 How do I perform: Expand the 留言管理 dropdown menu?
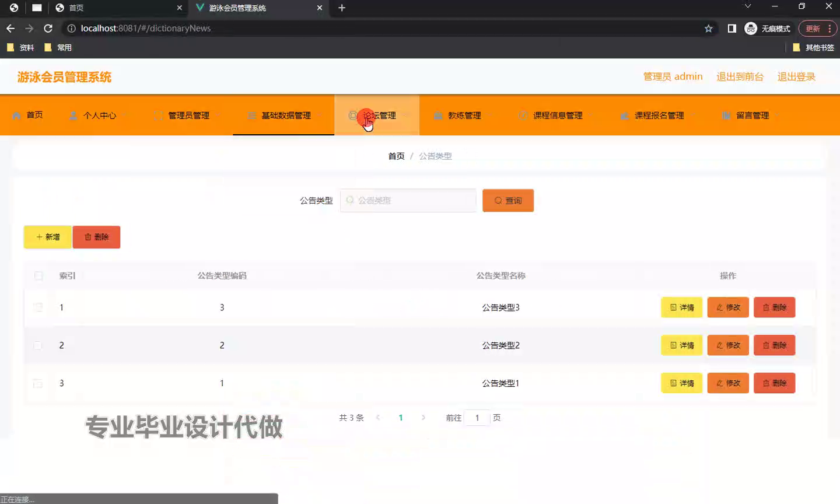(776, 116)
